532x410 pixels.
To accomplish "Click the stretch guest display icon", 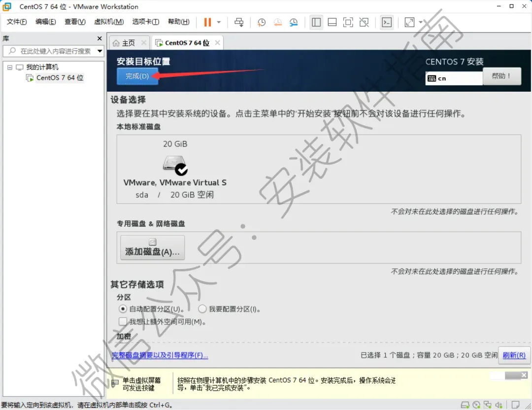I will point(409,22).
